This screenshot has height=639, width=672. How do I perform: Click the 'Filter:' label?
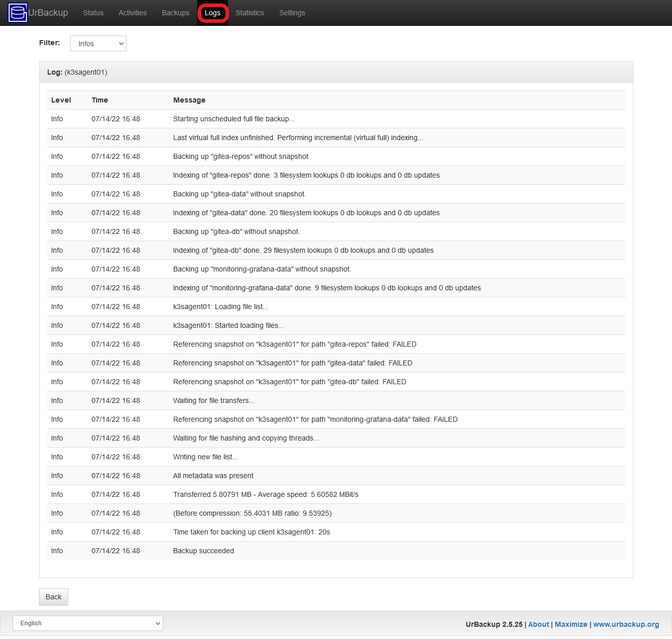[49, 43]
